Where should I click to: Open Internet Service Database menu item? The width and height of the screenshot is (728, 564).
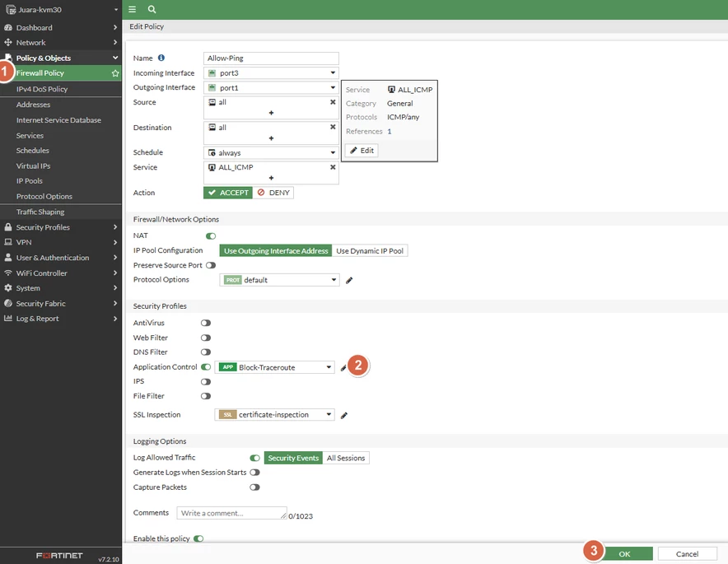pos(60,119)
